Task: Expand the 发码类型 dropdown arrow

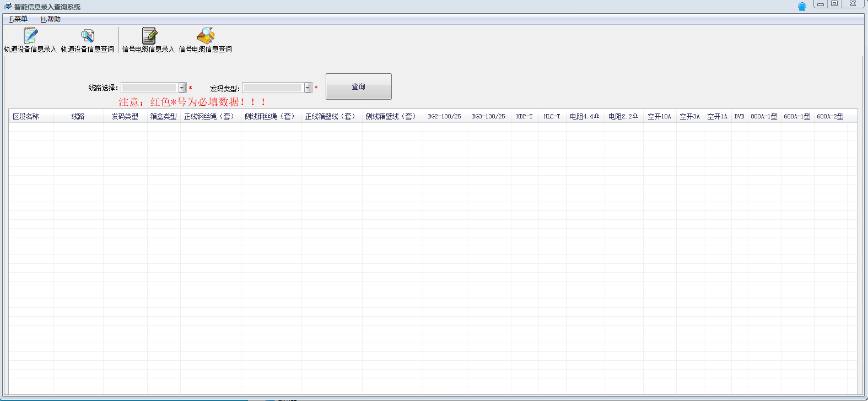Action: click(308, 88)
